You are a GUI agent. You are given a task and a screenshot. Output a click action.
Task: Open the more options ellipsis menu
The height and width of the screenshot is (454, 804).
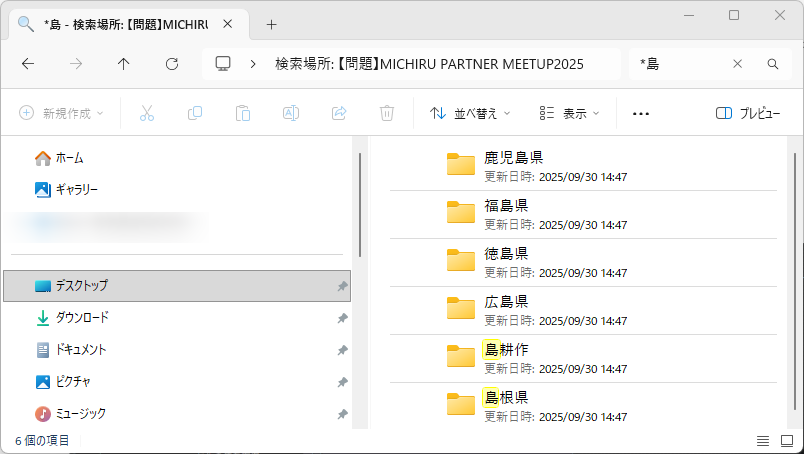click(x=641, y=113)
